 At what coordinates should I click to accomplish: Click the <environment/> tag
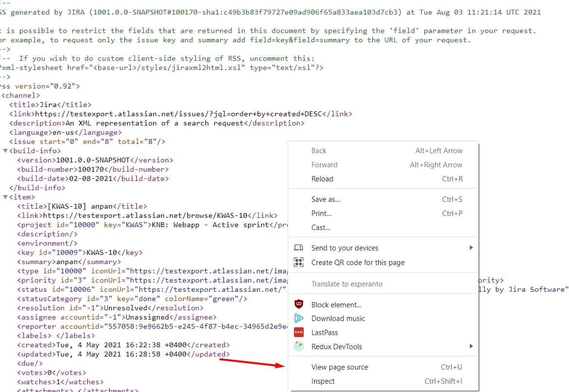(47, 243)
